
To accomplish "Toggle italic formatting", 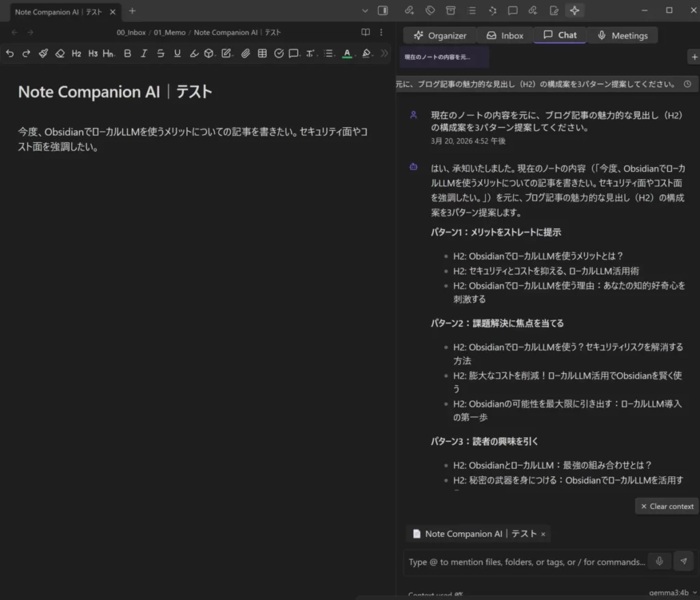I will coord(144,53).
